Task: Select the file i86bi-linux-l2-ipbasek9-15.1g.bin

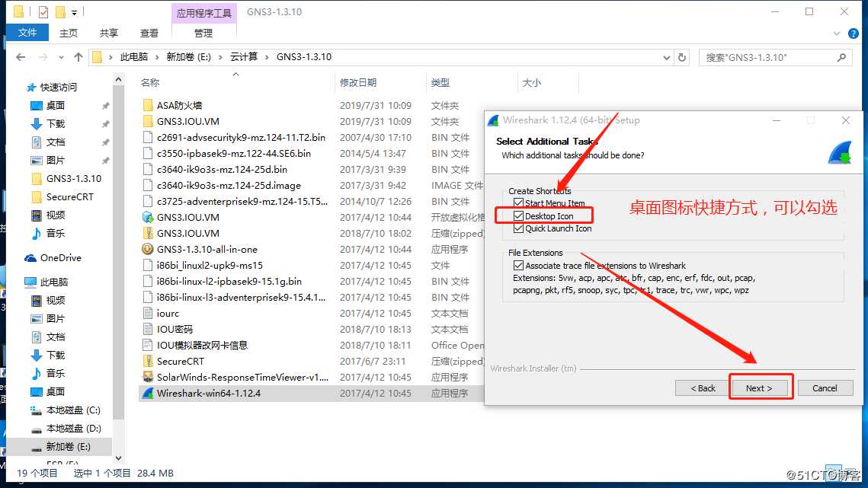Action: (229, 281)
